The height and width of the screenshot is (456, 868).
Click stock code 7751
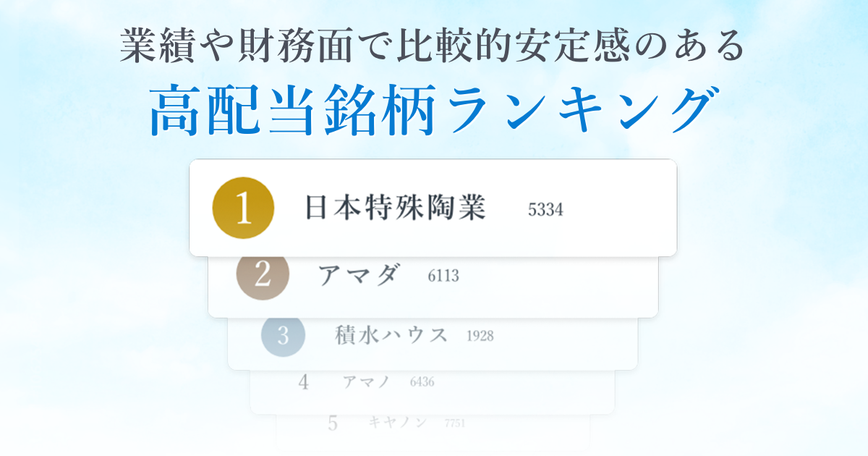coord(455,423)
